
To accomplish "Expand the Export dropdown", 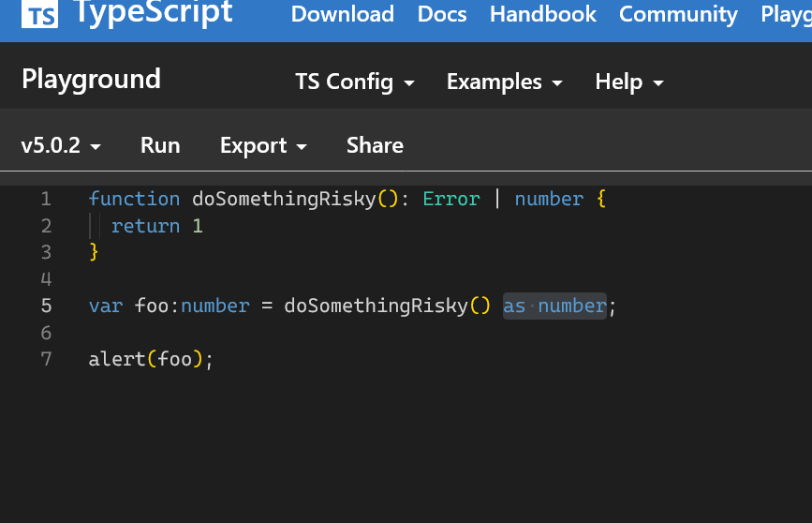I will coord(263,145).
